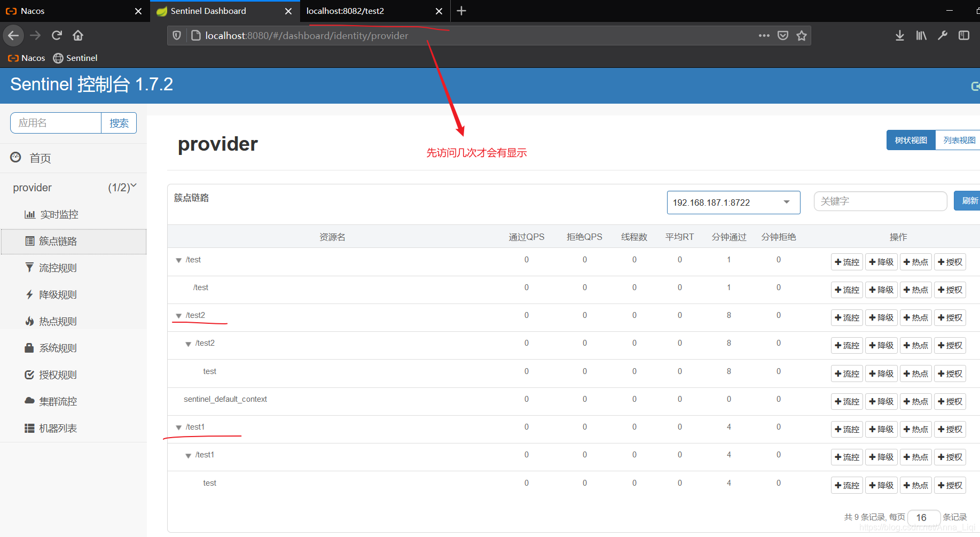Click the browser forward arrow
The height and width of the screenshot is (537, 980).
coord(35,35)
